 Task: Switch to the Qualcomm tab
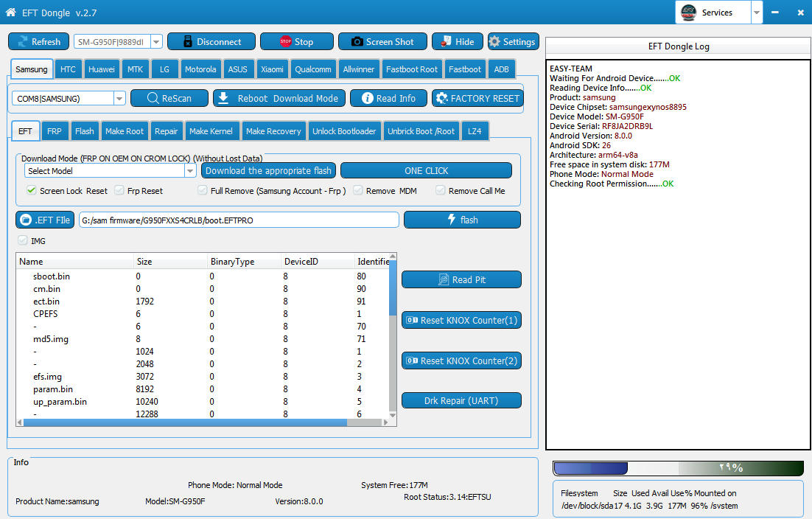(x=313, y=69)
